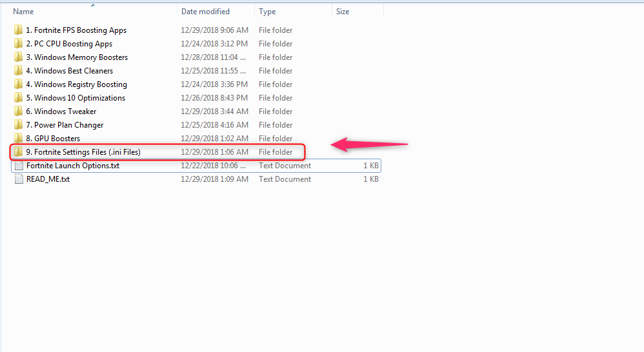Select '4. Windows Registry Boosting' folder name

(76, 84)
